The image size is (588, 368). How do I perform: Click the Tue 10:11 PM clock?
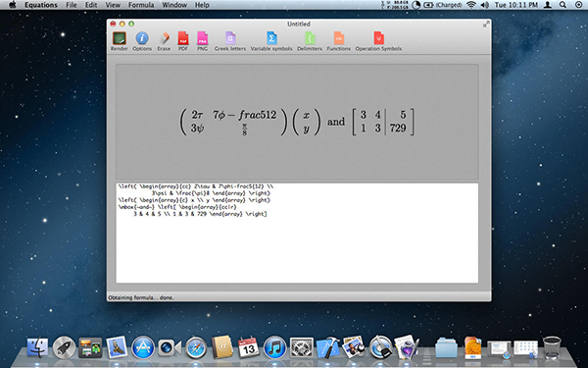coord(516,5)
